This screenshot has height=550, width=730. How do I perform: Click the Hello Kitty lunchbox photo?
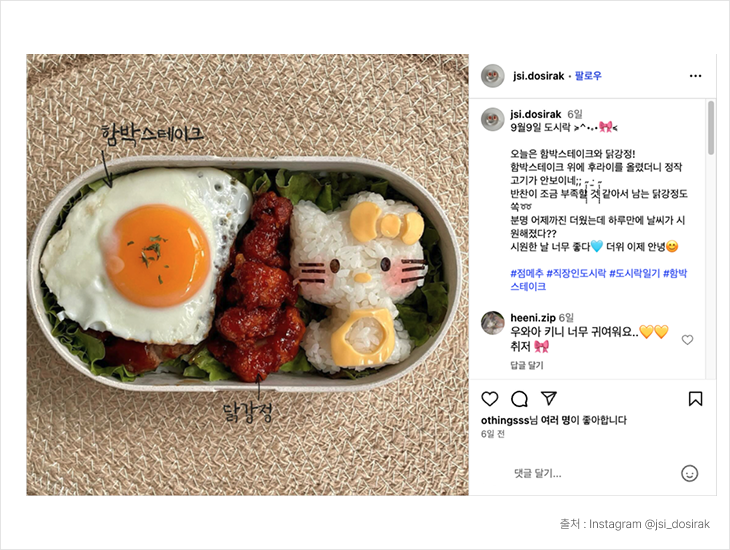coord(247,275)
